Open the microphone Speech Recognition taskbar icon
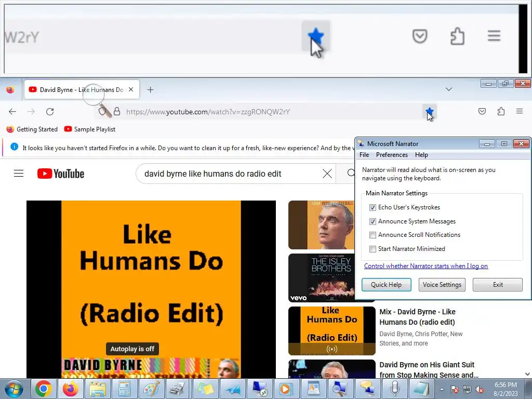Viewport: 532px width, 399px height. pyautogui.click(x=394, y=389)
